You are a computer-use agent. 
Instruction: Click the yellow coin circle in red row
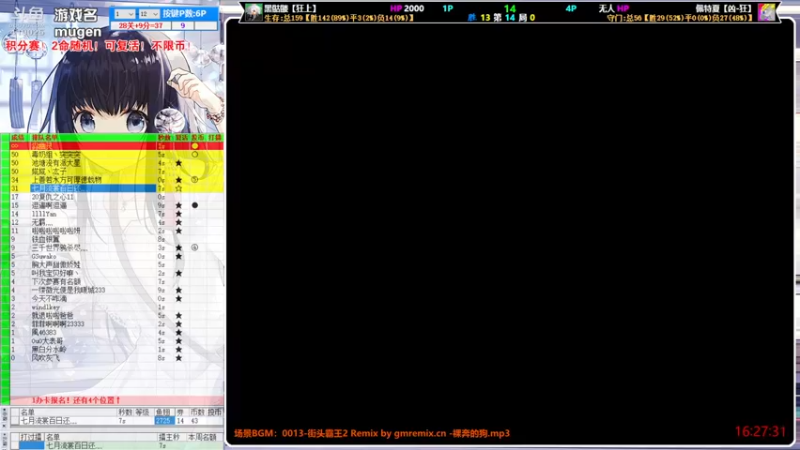(195, 146)
